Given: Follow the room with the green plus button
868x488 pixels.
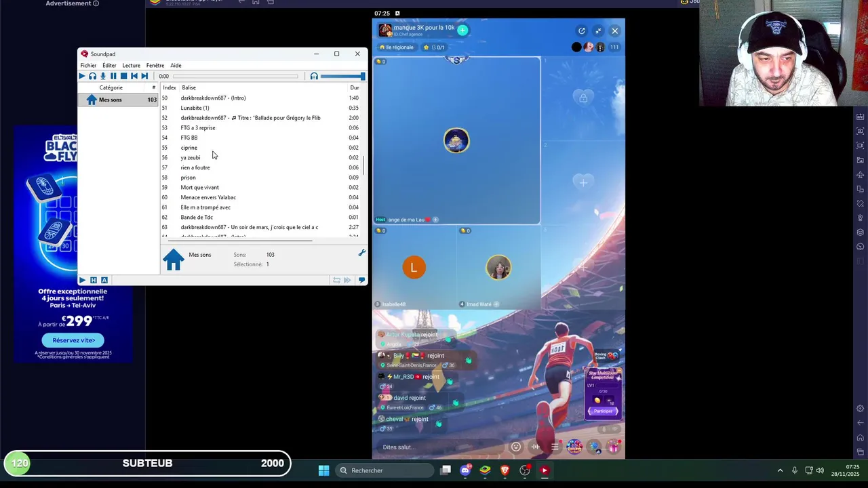Looking at the screenshot, I should [x=462, y=30].
